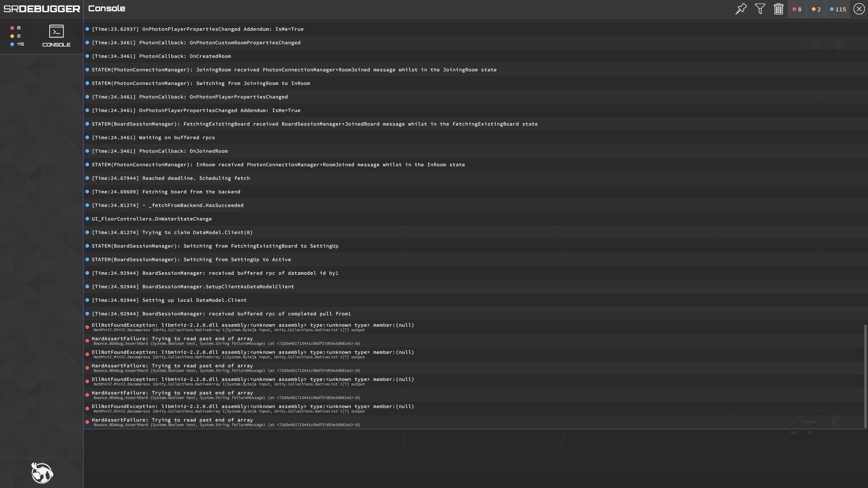
Task: Toggle the red errors filter showing 8
Action: [x=797, y=9]
